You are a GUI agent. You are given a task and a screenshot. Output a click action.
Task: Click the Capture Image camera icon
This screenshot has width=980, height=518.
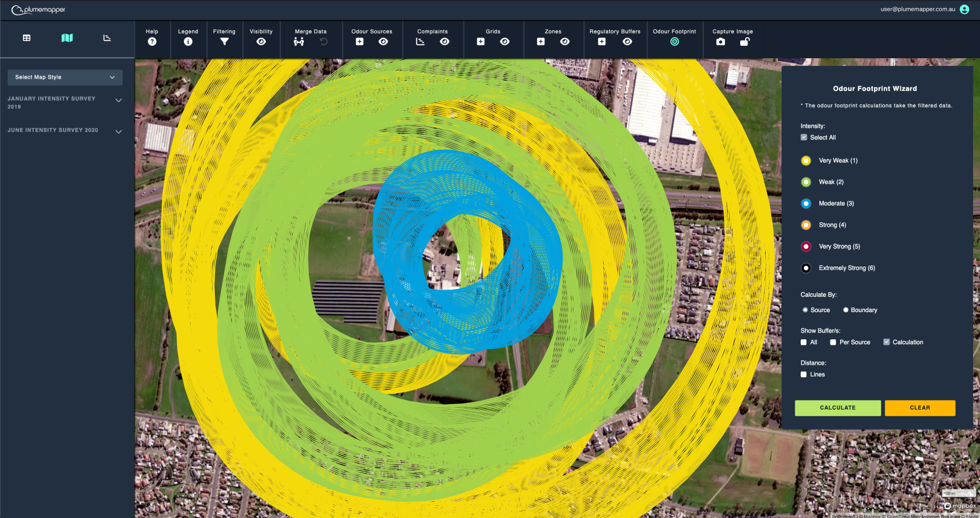pyautogui.click(x=720, y=42)
